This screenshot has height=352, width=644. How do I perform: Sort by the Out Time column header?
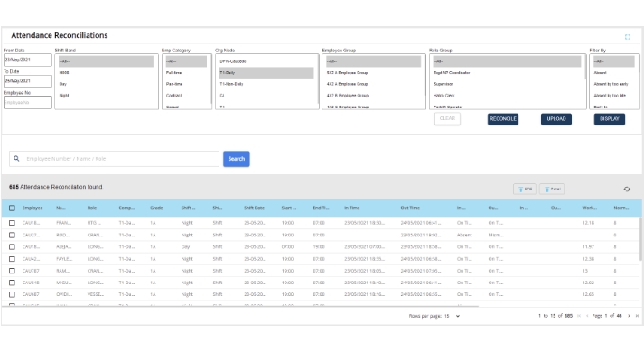tap(410, 208)
